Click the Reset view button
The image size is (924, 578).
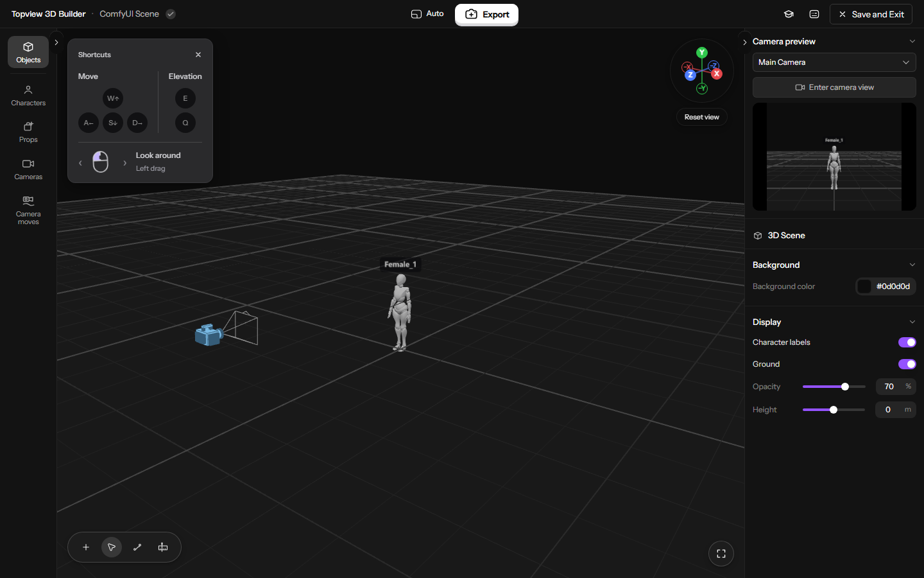pyautogui.click(x=702, y=117)
